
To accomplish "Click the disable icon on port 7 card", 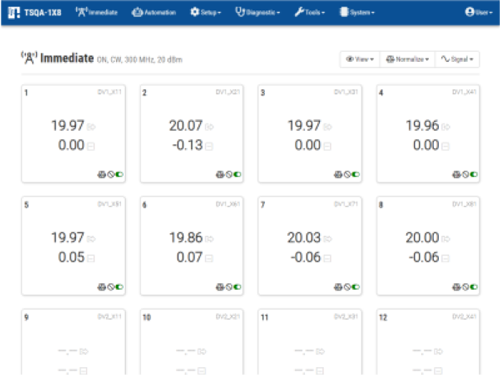I will (x=347, y=287).
